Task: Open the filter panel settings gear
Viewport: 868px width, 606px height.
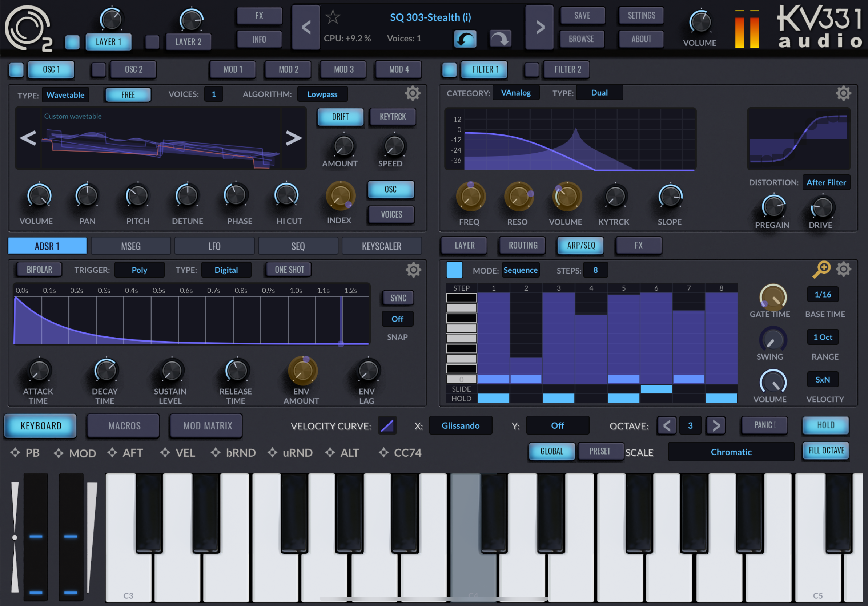Action: click(x=843, y=93)
